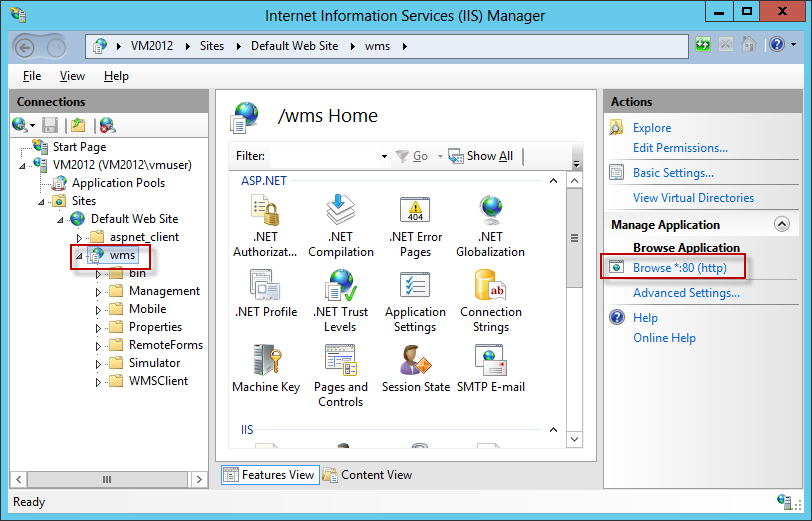Open the .NET Profile feature

tap(265, 285)
